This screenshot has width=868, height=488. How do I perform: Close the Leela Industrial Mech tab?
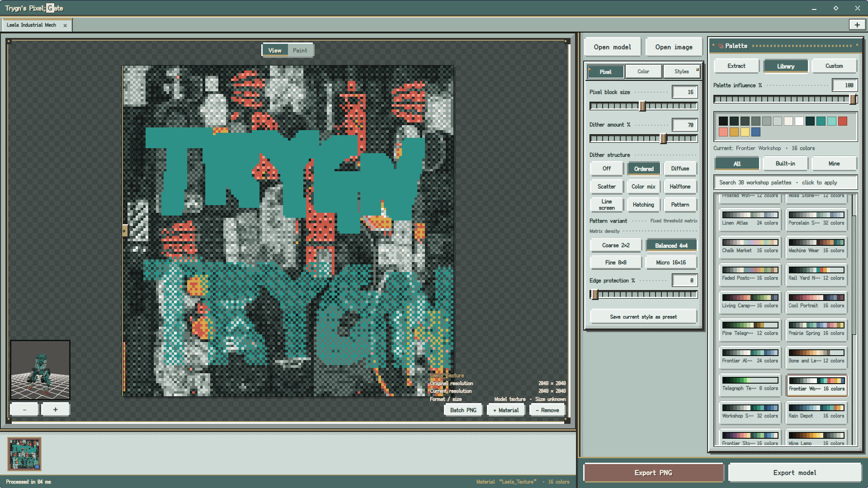(x=65, y=25)
